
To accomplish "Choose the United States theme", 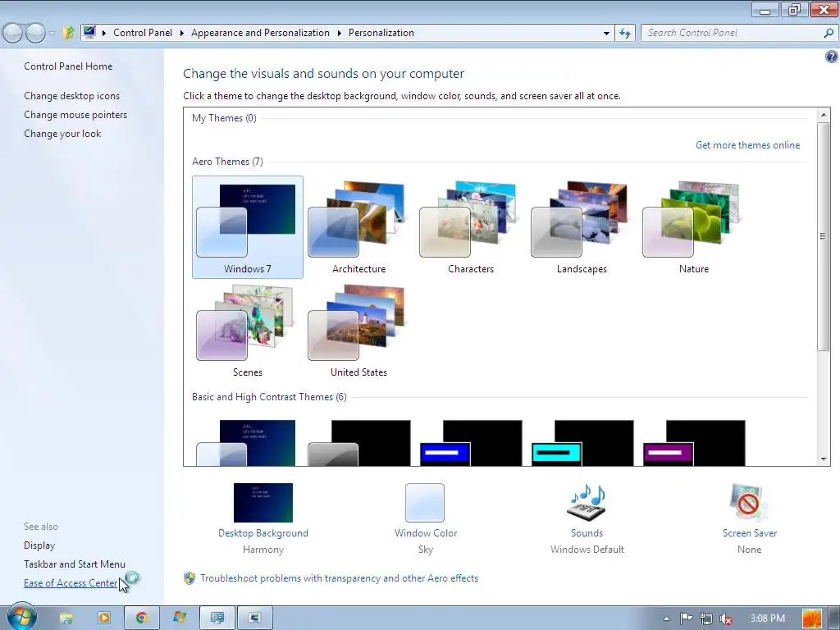I will pos(359,331).
